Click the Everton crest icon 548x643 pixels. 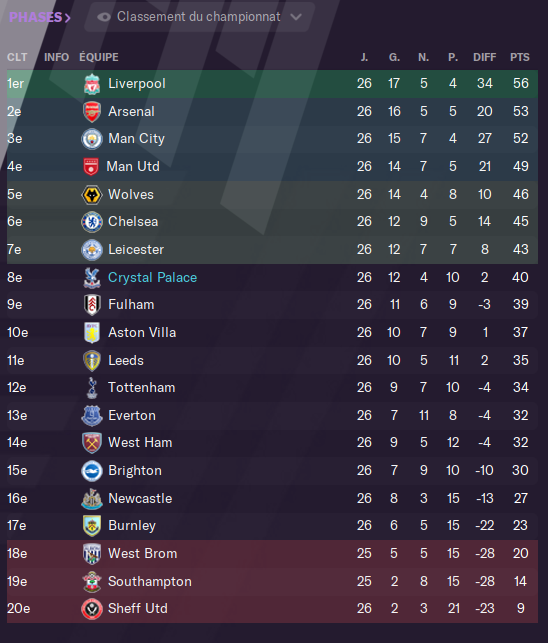92,415
